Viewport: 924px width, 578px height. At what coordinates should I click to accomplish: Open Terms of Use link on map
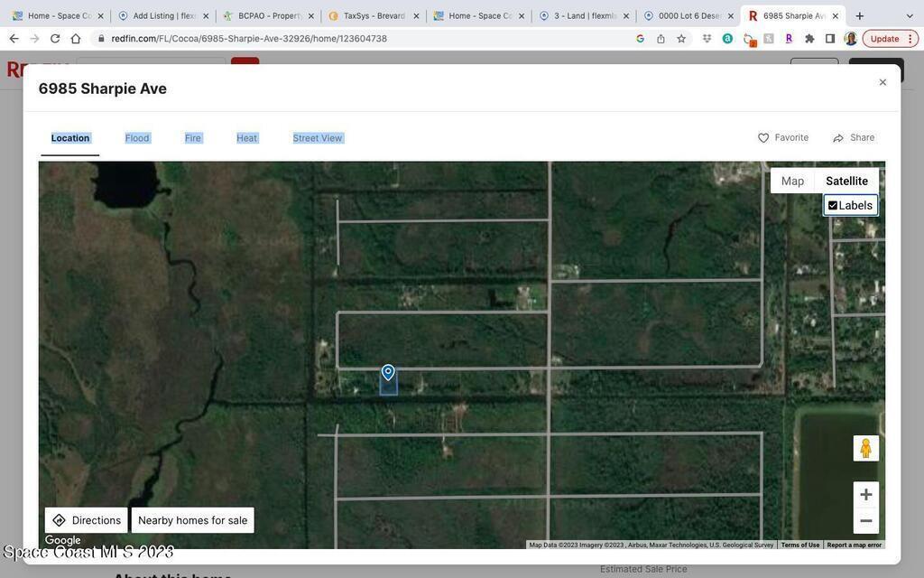tap(799, 545)
